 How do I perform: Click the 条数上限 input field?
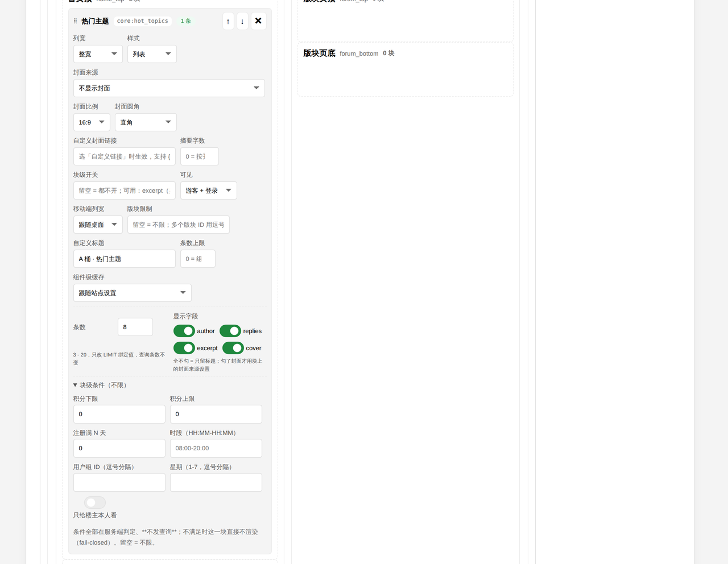[198, 259]
